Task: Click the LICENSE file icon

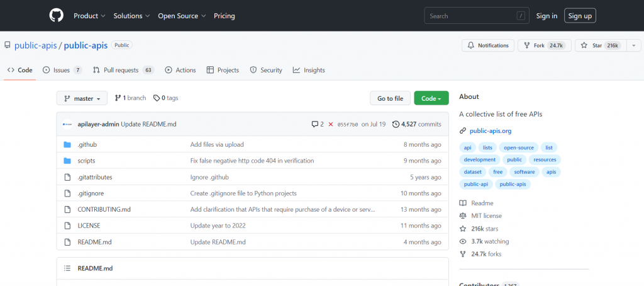Action: pyautogui.click(x=67, y=226)
